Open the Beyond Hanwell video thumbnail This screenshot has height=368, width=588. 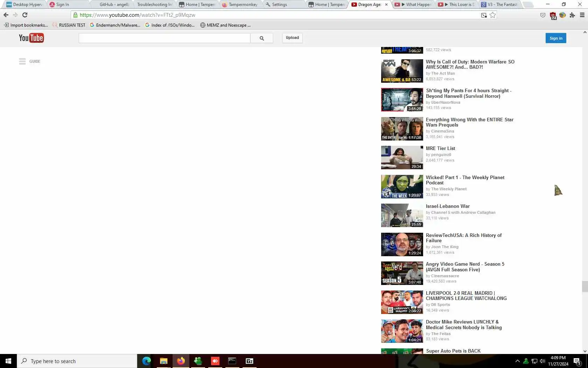pyautogui.click(x=402, y=100)
